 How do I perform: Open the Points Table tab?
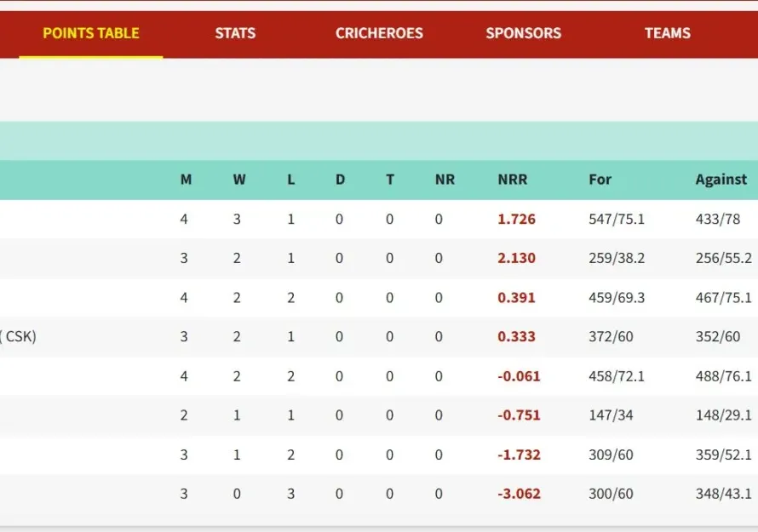coord(91,33)
